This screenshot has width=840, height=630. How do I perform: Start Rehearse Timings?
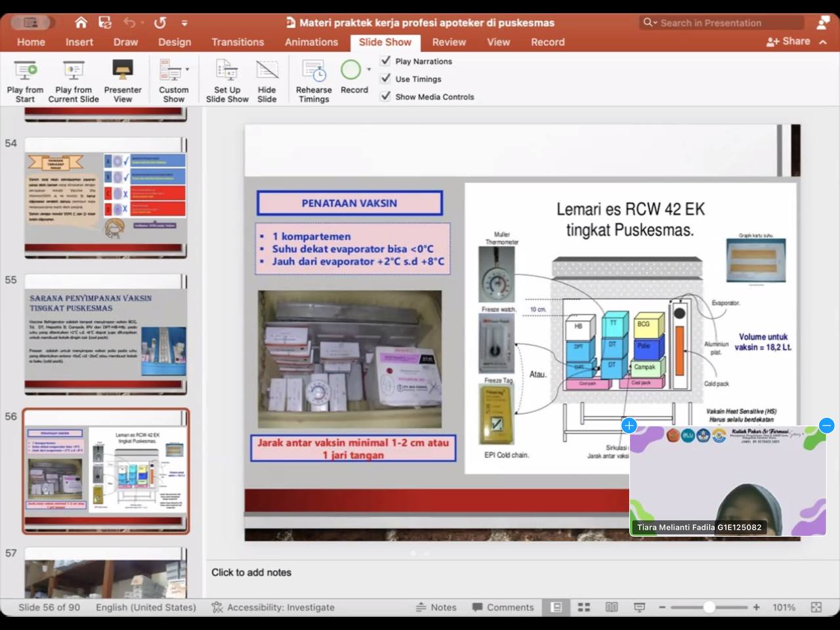click(314, 71)
